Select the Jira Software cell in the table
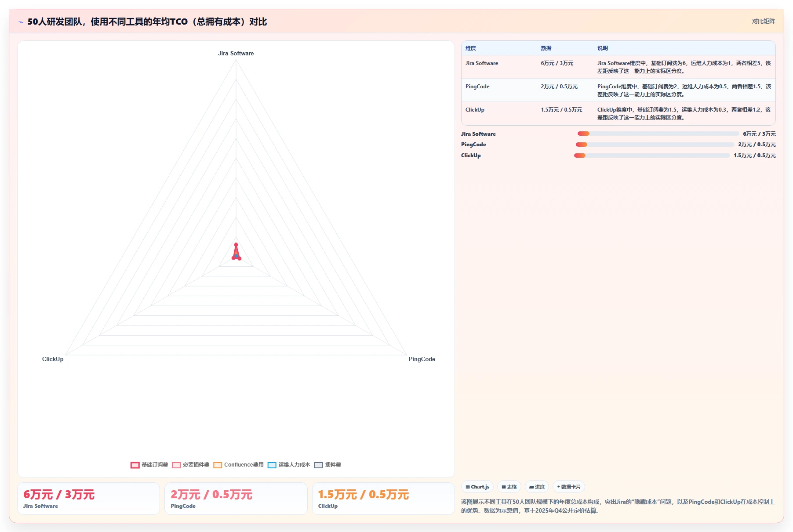Viewport: 793px width, 532px height. click(499, 67)
